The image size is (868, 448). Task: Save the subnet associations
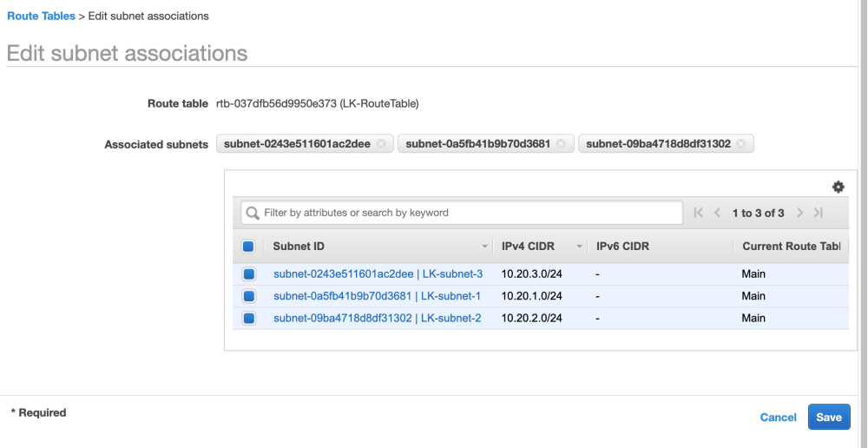828,418
